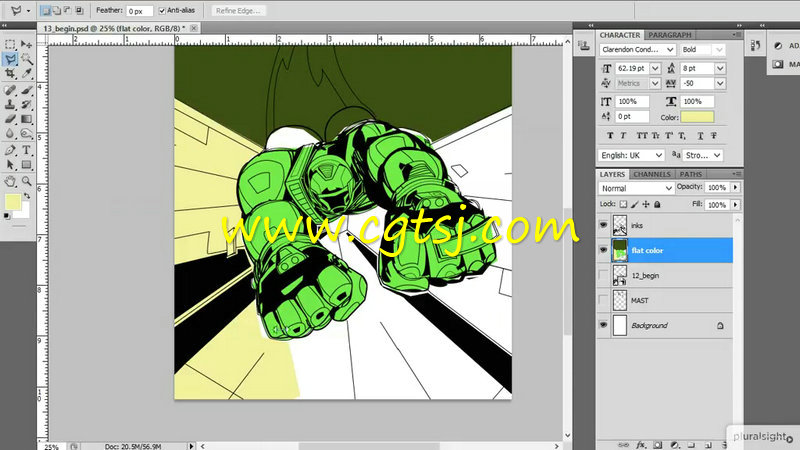Open the Adjustments panel icon

pyautogui.click(x=778, y=45)
